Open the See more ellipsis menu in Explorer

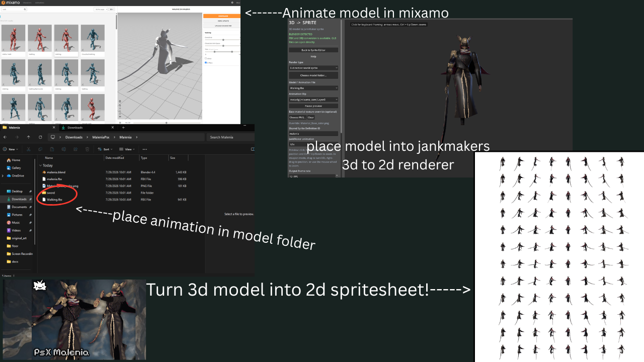[145, 149]
